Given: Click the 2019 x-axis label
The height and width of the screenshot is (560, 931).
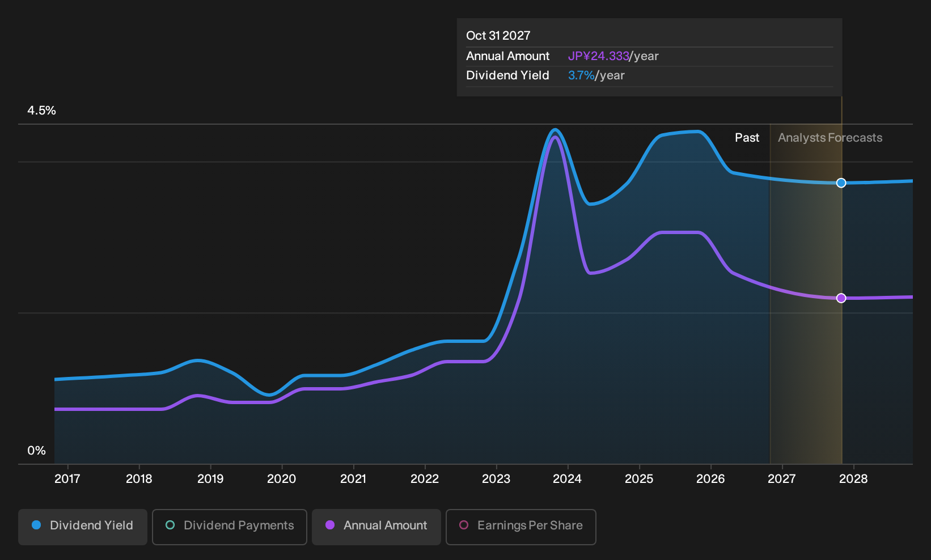Looking at the screenshot, I should click(210, 479).
